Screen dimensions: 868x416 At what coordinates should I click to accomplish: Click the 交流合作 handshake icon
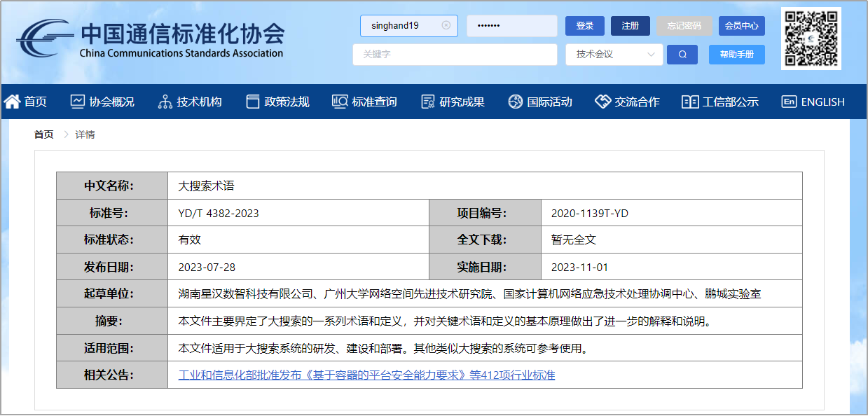pyautogui.click(x=602, y=102)
